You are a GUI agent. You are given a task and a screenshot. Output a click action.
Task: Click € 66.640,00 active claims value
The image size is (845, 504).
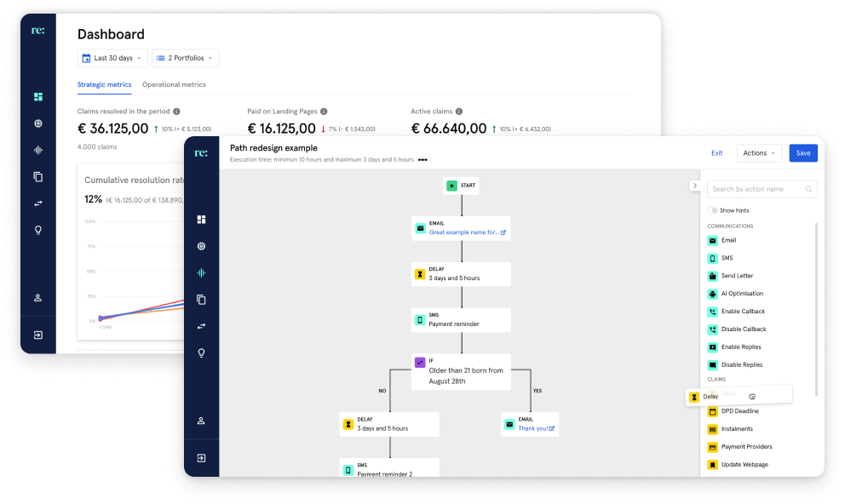click(x=448, y=129)
